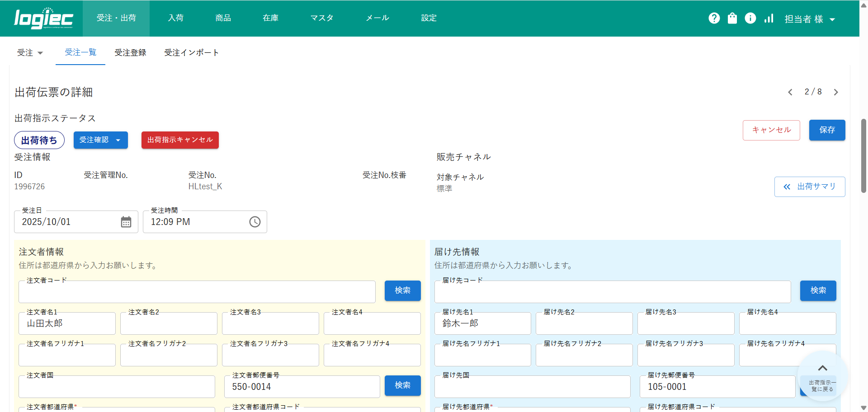Click the logiec logo
The image size is (868, 412).
[x=43, y=19]
